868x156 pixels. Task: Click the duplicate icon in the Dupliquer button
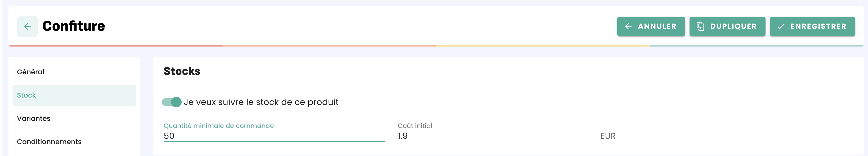point(700,26)
